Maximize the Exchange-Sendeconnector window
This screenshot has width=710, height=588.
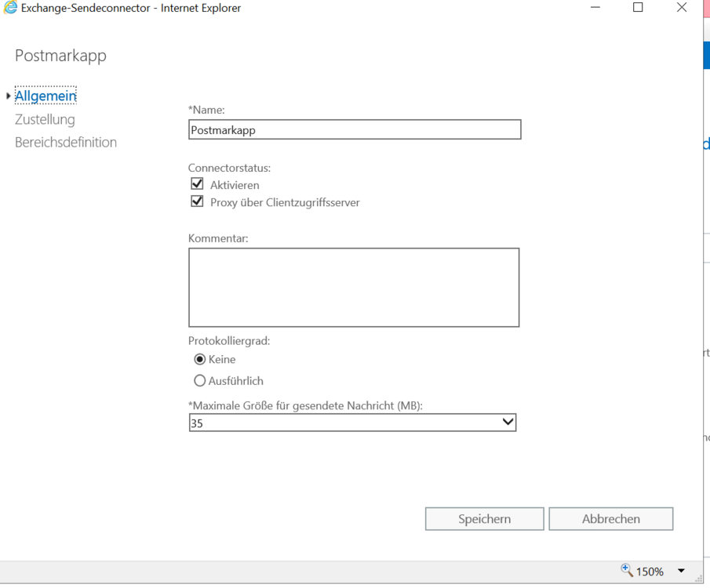pyautogui.click(x=638, y=8)
